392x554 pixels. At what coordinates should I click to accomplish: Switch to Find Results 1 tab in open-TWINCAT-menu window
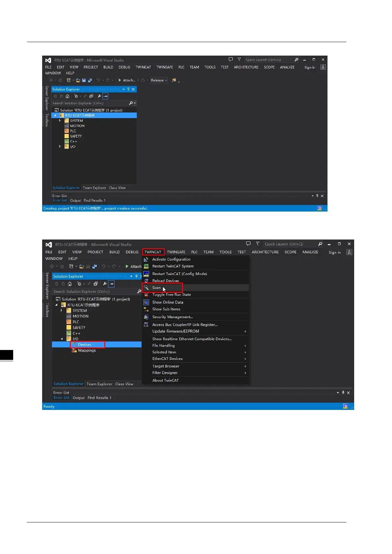point(99,398)
